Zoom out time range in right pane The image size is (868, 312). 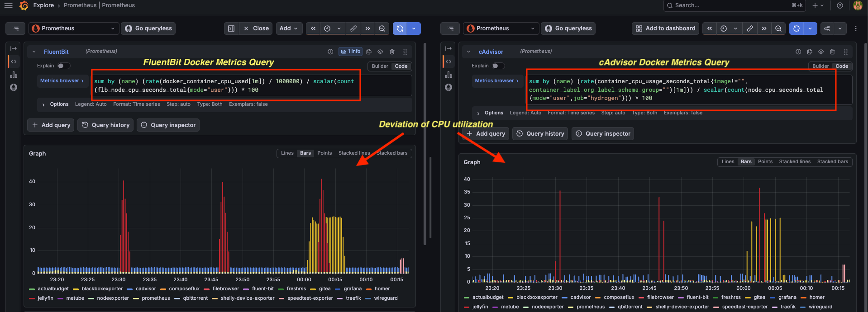tap(778, 28)
